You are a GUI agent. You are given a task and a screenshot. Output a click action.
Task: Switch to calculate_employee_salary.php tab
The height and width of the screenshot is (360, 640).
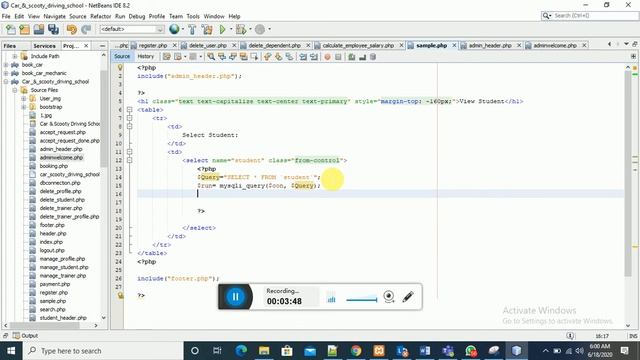click(358, 45)
